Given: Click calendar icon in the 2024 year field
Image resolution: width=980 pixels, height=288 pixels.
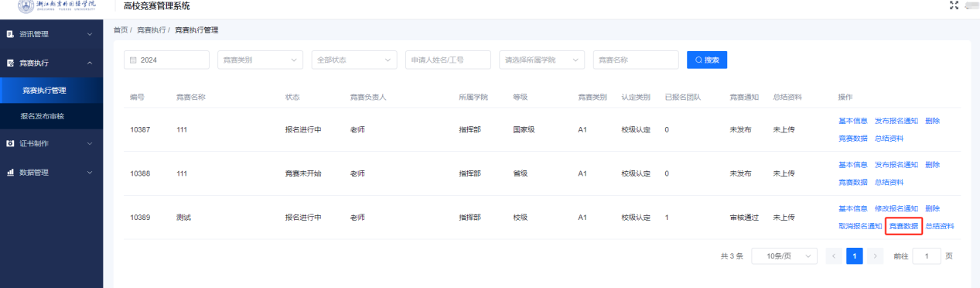Looking at the screenshot, I should click(x=133, y=60).
